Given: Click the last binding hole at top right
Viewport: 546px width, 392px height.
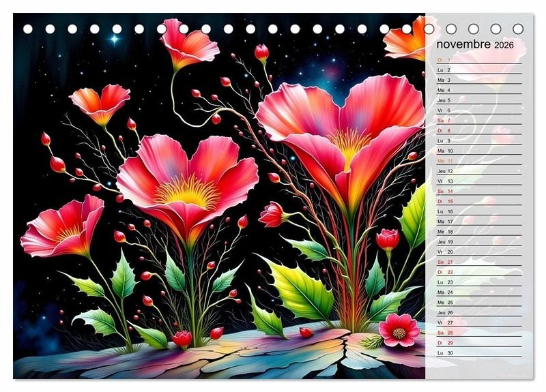Looking at the screenshot, I should [518, 29].
